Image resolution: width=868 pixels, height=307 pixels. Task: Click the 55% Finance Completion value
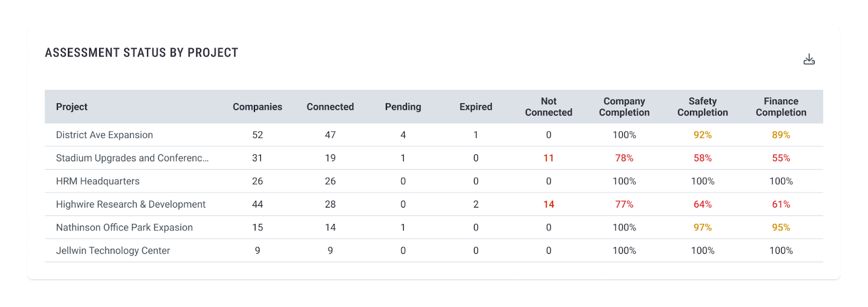coord(781,158)
